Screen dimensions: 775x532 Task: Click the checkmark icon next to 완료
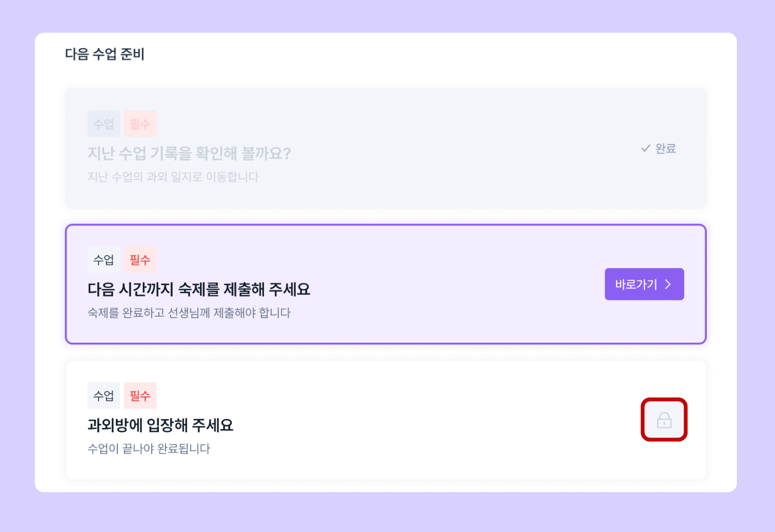click(645, 148)
